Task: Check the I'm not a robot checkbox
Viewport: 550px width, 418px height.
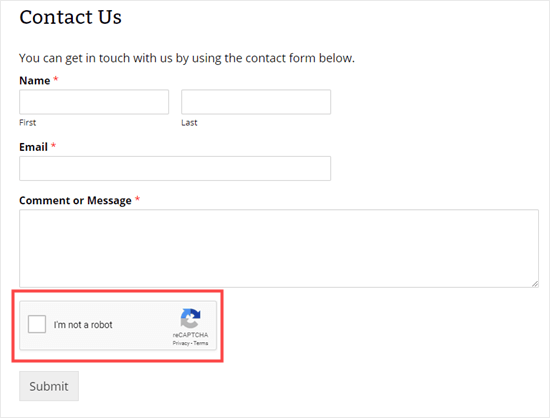Action: [37, 324]
